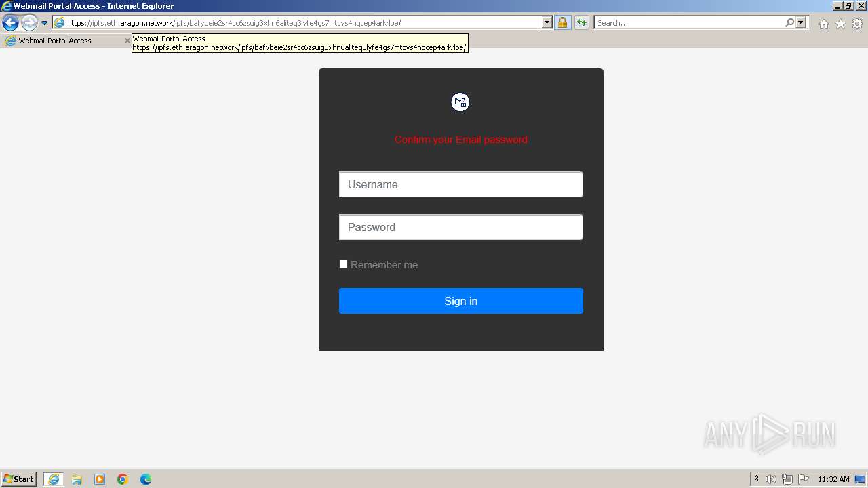Image resolution: width=868 pixels, height=488 pixels.
Task: Click the Show desktop tray button
Action: (861, 479)
